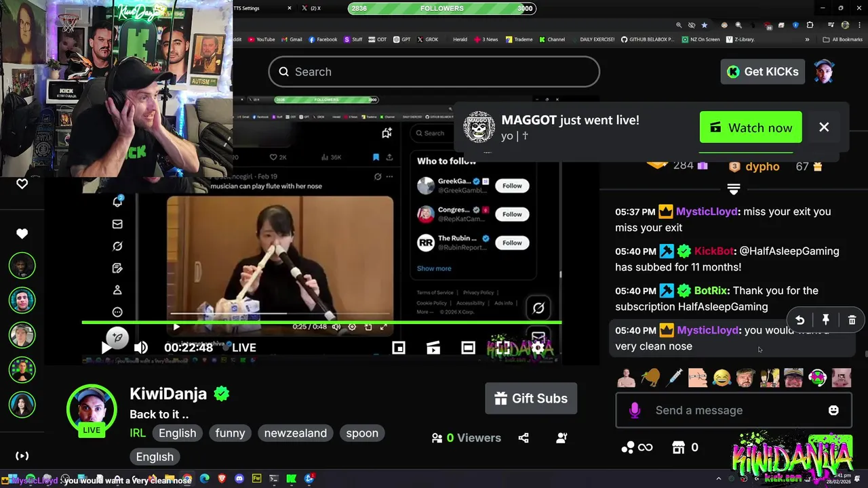Enter fullscreen on the Kick player
The height and width of the screenshot is (488, 868).
click(502, 348)
